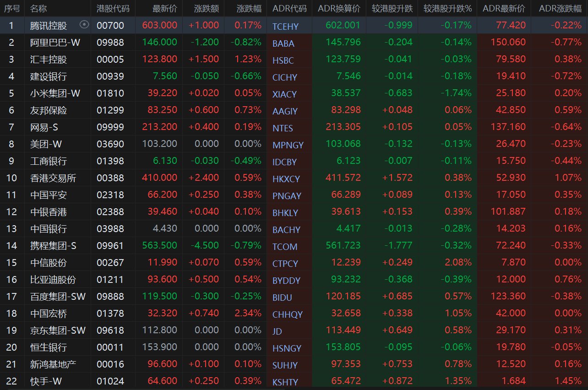The image size is (588, 390).
Task: Click the latest price 410.000
Action: pos(160,178)
